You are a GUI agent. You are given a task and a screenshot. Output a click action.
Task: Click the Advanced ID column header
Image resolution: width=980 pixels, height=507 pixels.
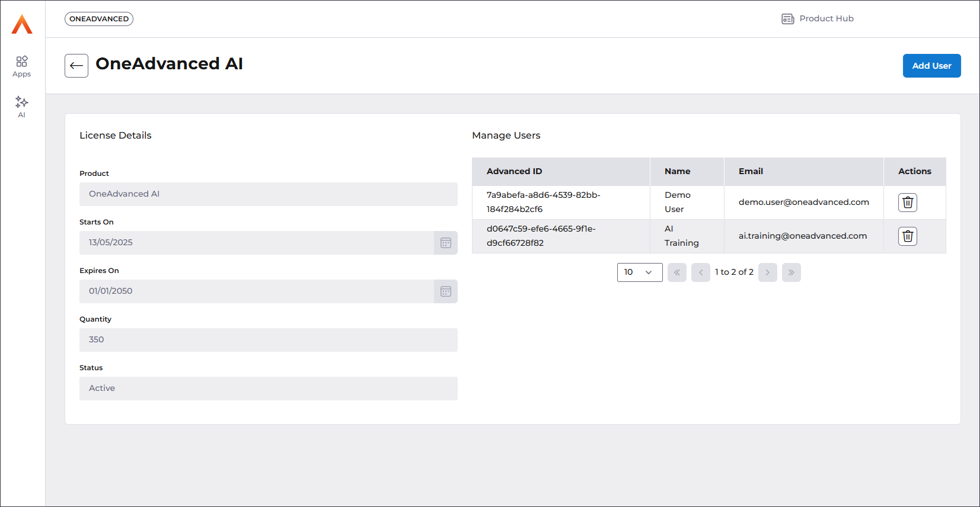561,172
